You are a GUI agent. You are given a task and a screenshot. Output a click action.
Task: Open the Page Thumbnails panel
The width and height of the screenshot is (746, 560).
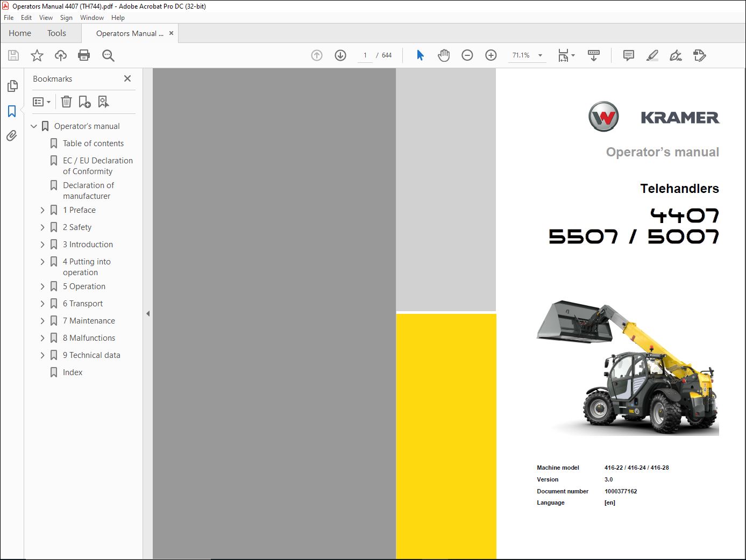point(12,86)
